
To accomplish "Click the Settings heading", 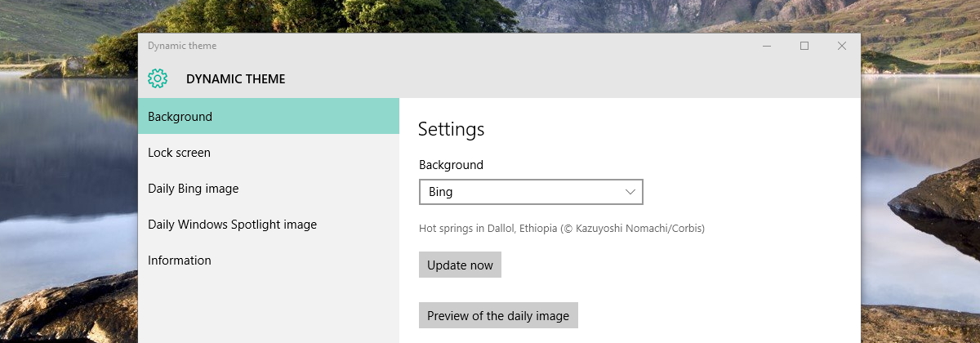I will click(451, 129).
